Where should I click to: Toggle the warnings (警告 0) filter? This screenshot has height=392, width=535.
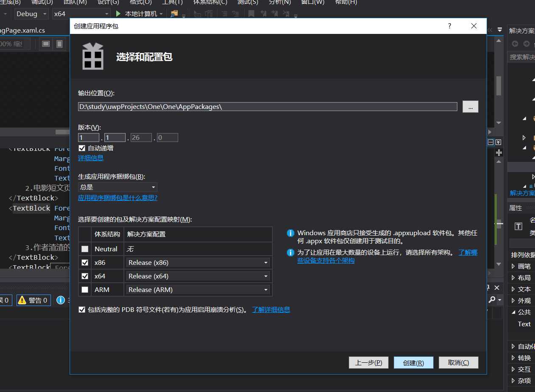point(34,300)
